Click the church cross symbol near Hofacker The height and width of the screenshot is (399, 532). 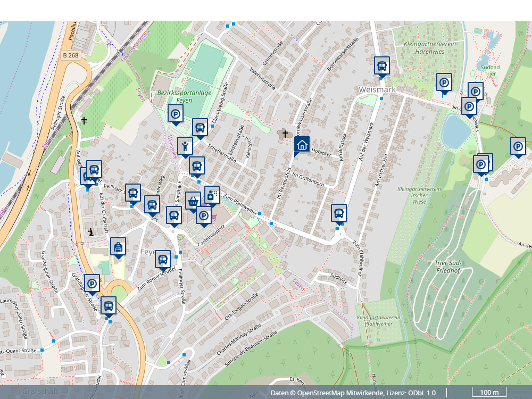[x=285, y=134]
